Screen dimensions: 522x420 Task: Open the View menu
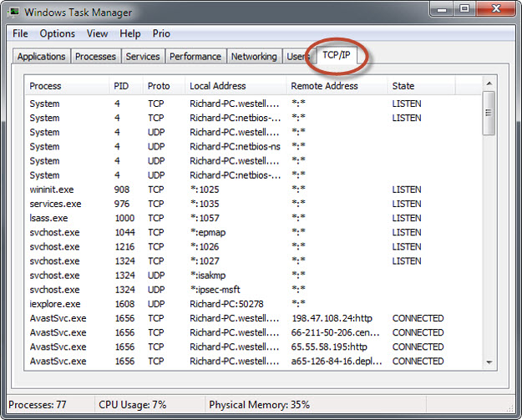[x=97, y=33]
